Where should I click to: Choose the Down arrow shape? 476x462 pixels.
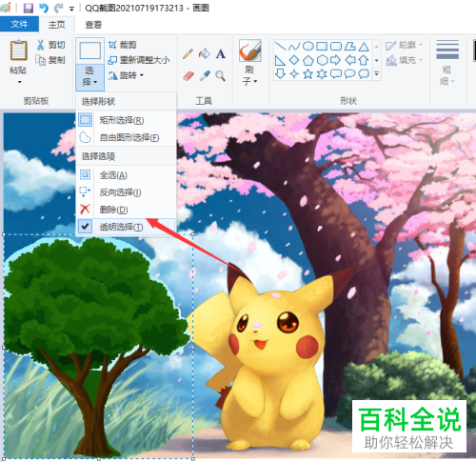click(x=280, y=74)
